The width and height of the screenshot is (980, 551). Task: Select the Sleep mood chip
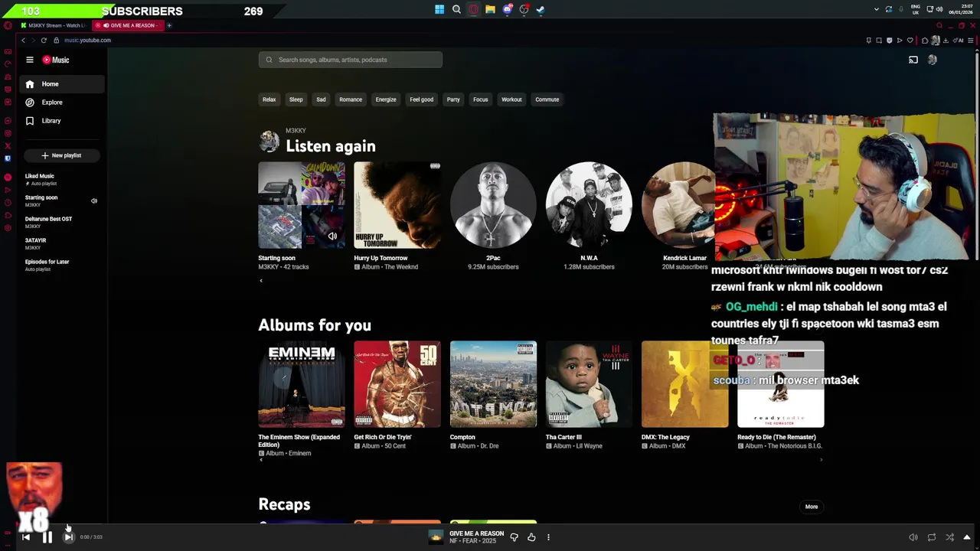(296, 99)
